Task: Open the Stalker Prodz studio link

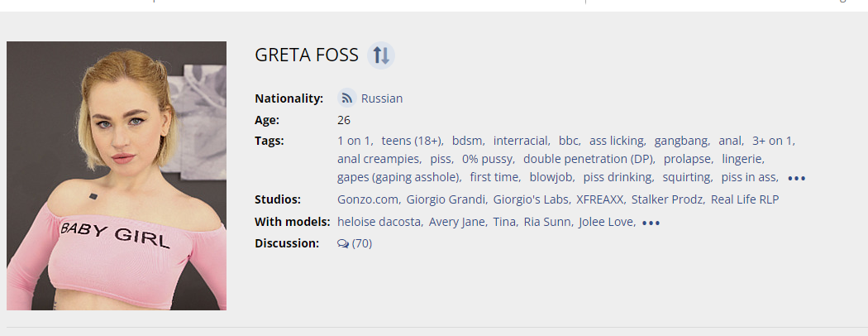Action: click(x=666, y=199)
